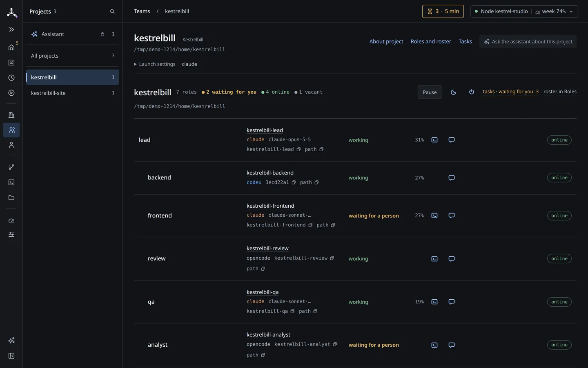Screen dimensions: 588x368
Task: Open the gauge icon in left sidebar
Action: [x=11, y=220]
